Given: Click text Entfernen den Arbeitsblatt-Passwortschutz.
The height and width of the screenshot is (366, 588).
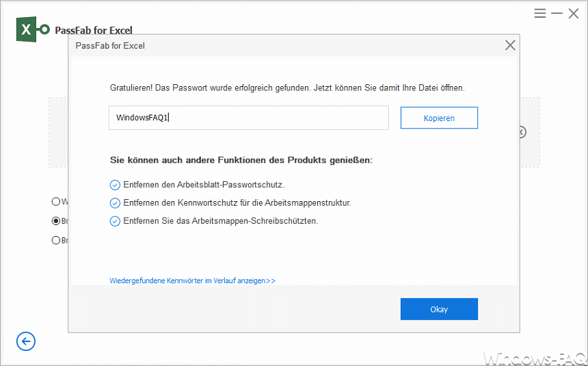Looking at the screenshot, I should point(204,185).
